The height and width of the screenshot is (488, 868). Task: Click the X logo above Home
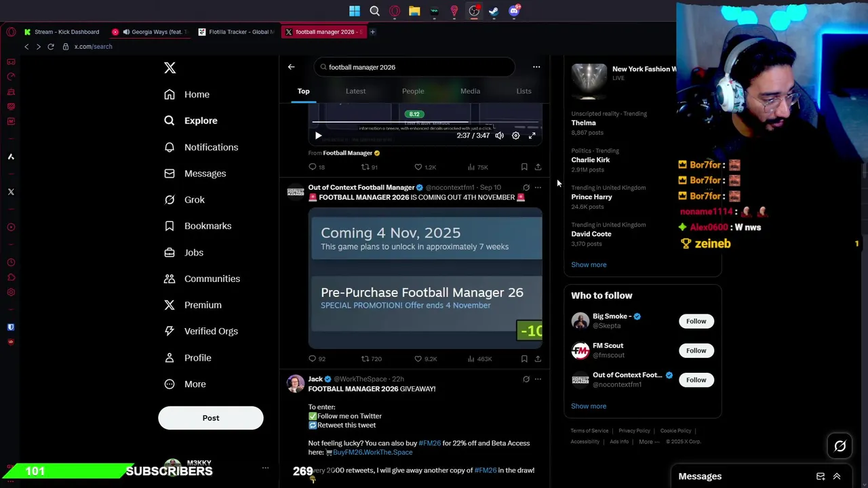pos(170,68)
